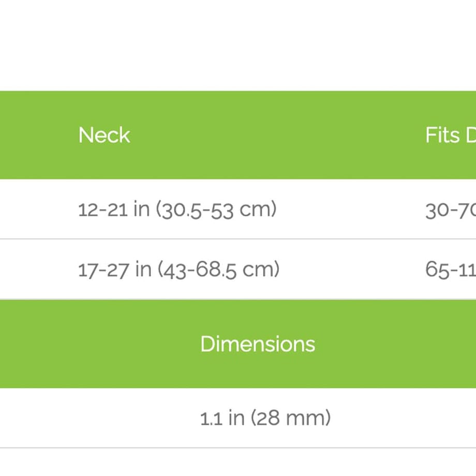
Task: Click the Neck column header
Action: [104, 135]
